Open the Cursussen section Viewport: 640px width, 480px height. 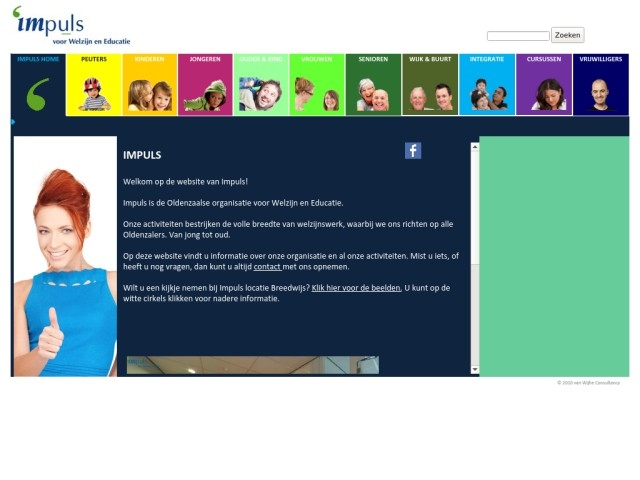point(544,85)
